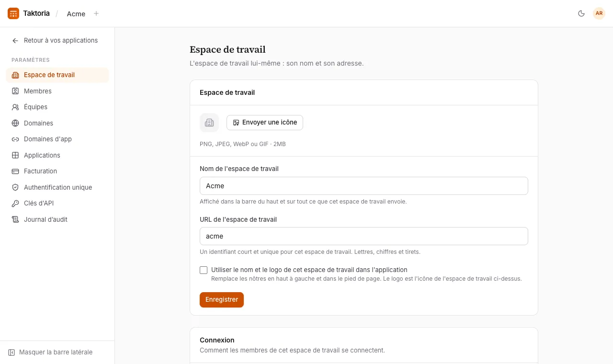
Task: Click the Acme workspace breadcrumb
Action: click(x=76, y=14)
